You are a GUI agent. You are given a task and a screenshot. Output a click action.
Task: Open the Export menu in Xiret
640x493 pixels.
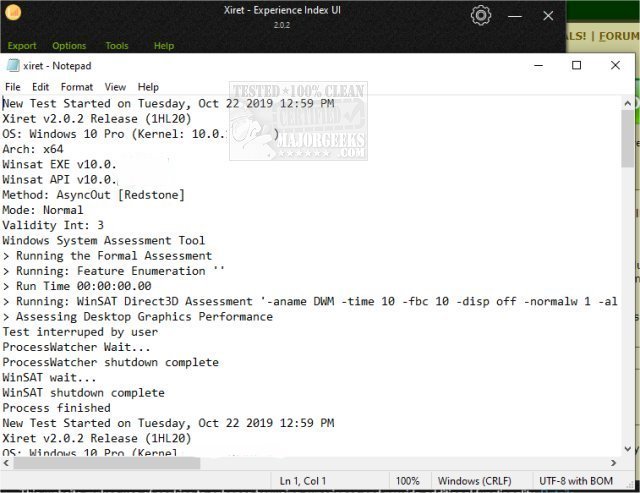point(22,46)
